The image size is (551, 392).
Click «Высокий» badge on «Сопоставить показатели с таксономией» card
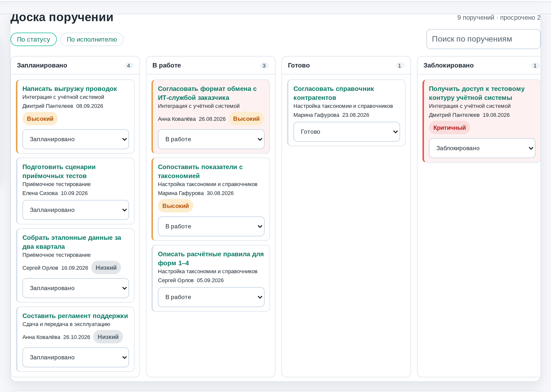[x=176, y=206]
